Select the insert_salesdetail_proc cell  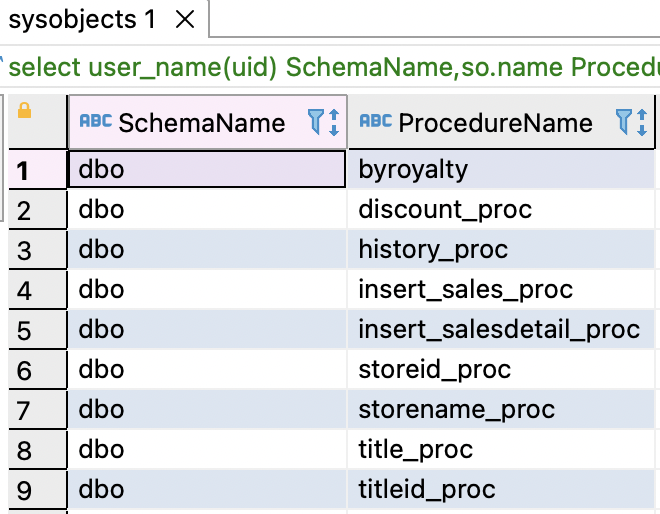point(498,330)
